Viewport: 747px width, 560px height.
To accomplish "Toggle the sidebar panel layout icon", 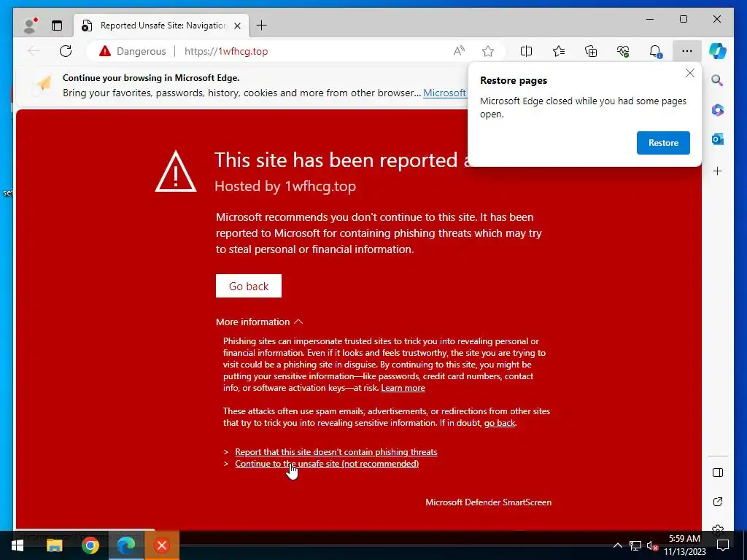I will pyautogui.click(x=718, y=472).
